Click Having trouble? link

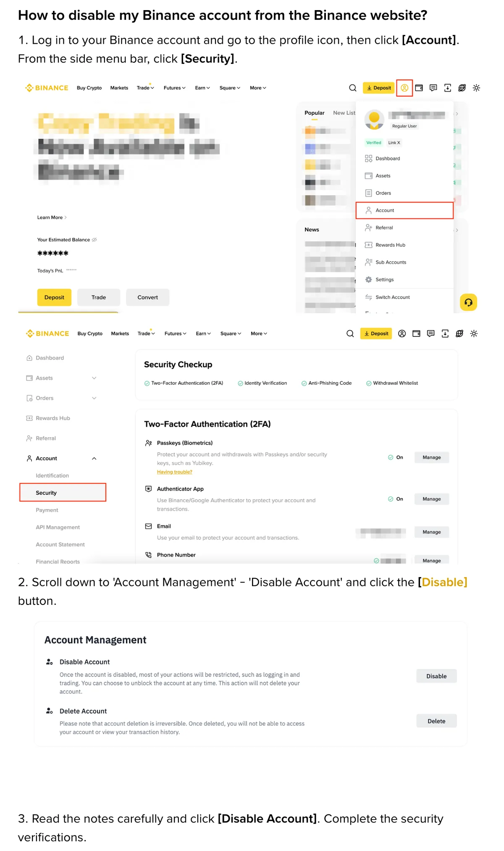(175, 472)
